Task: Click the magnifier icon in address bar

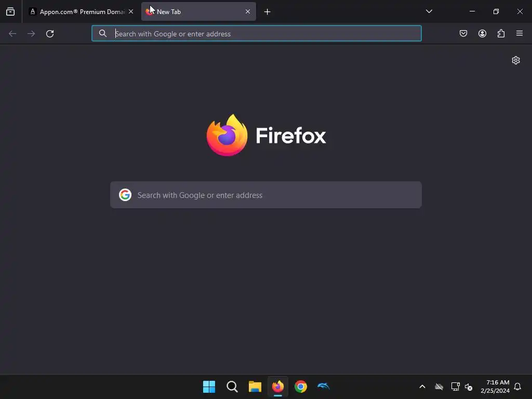Action: click(102, 33)
